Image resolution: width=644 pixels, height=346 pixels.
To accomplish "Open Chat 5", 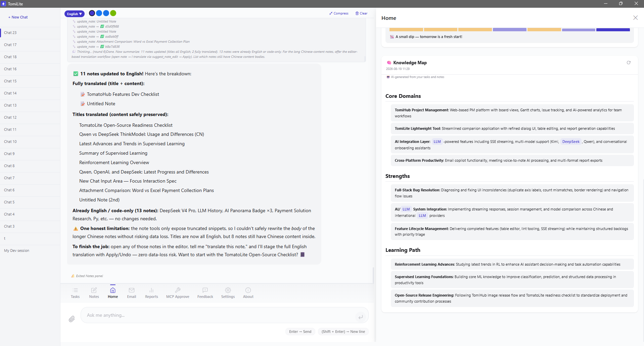I will click(x=30, y=202).
